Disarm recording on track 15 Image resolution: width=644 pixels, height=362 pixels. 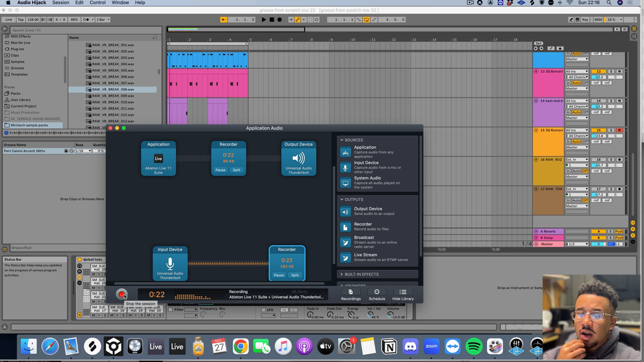[620, 130]
